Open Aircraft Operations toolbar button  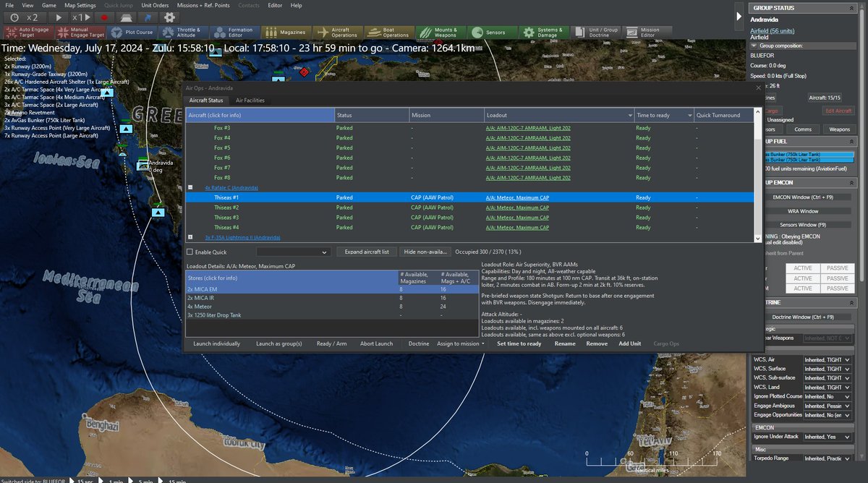pyautogui.click(x=336, y=32)
